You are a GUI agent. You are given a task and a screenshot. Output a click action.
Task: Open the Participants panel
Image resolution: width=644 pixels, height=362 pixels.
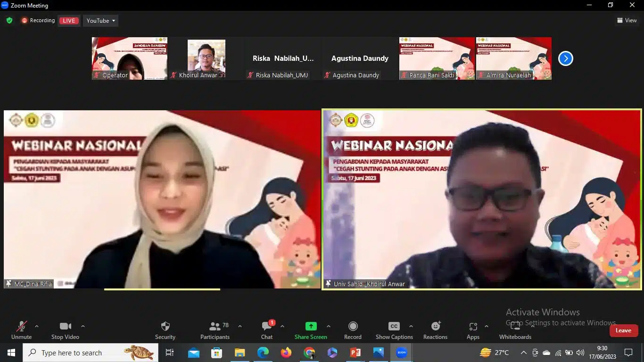pos(215,330)
